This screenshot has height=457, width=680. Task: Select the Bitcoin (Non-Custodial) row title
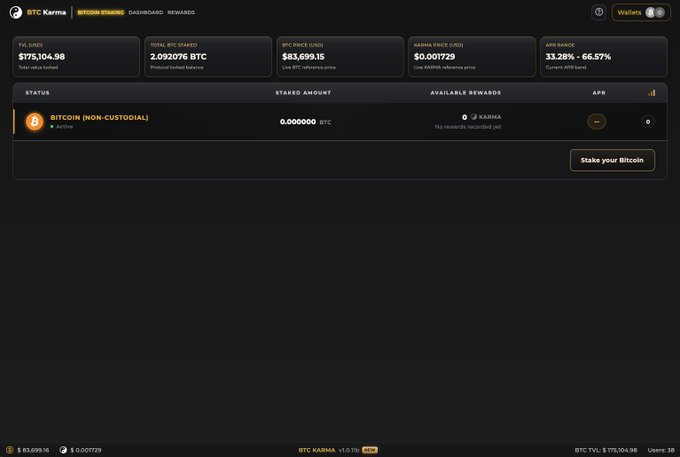99,118
